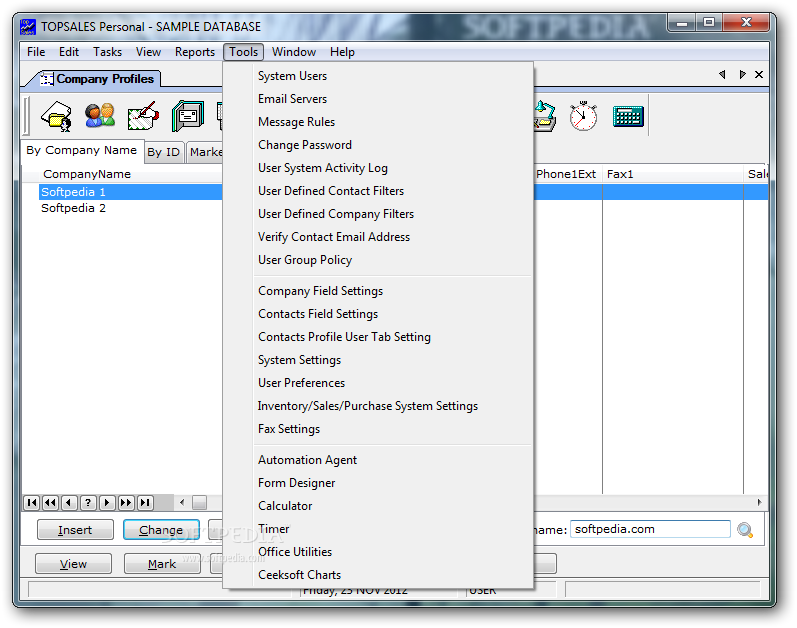Choose System Users from Tools menu
Viewport: 797px width, 628px height.
click(x=379, y=76)
